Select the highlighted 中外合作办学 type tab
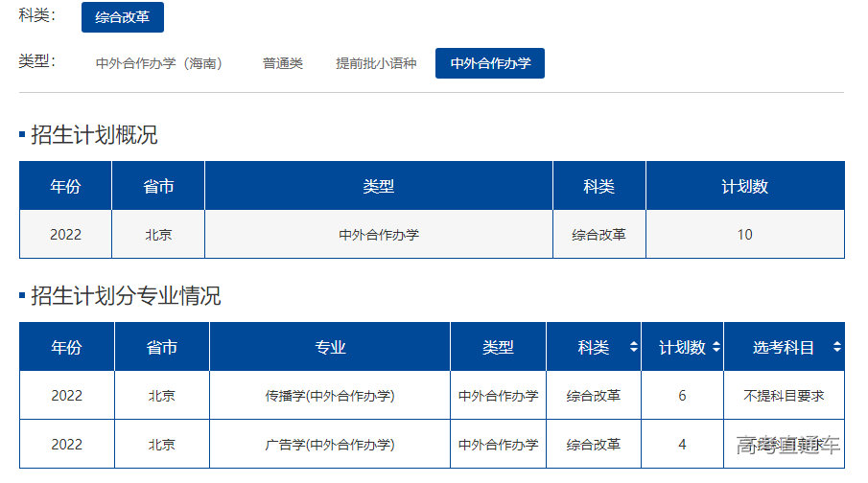 click(490, 63)
